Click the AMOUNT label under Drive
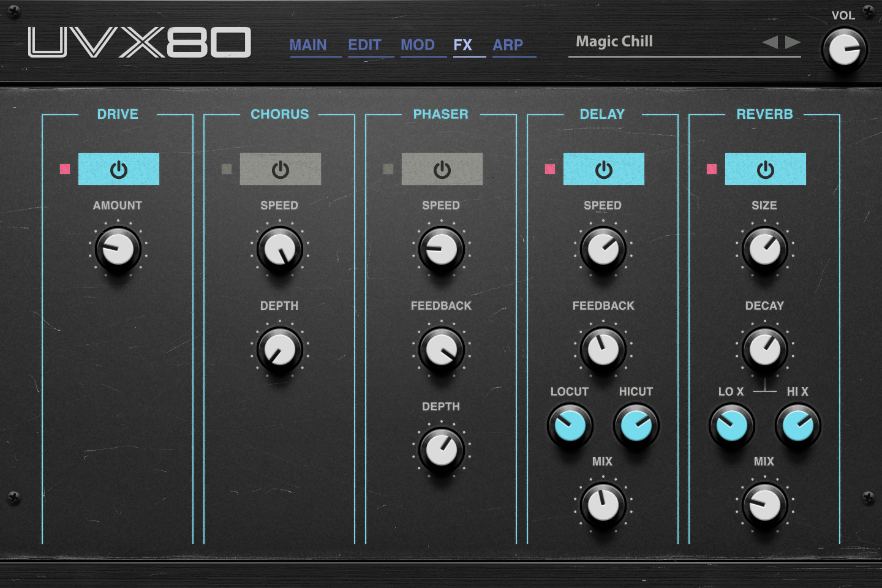 (x=118, y=205)
